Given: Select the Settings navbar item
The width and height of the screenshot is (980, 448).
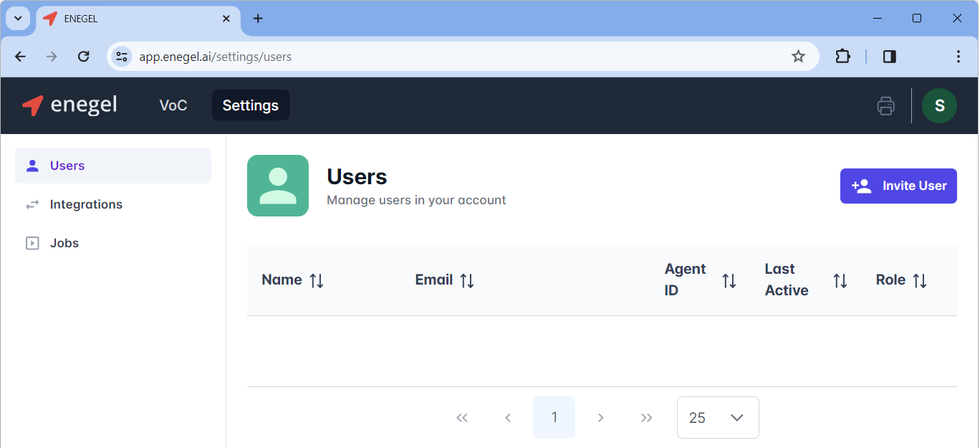Looking at the screenshot, I should (x=250, y=105).
